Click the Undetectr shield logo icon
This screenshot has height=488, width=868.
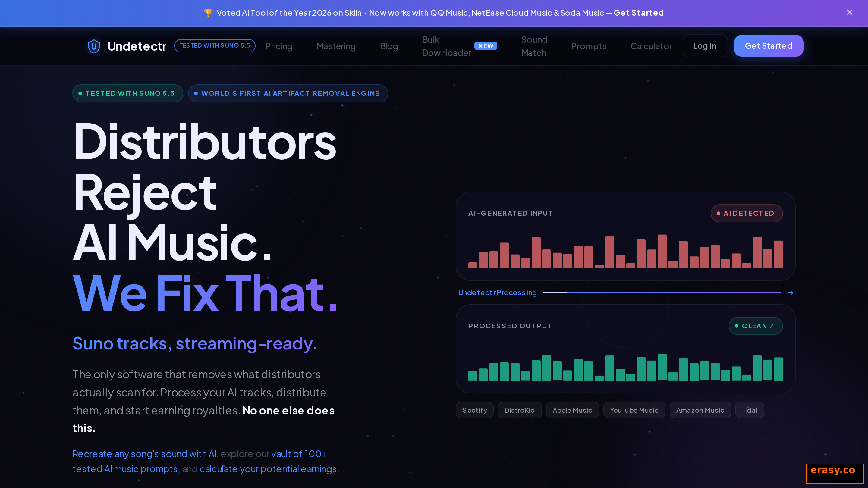coord(94,46)
